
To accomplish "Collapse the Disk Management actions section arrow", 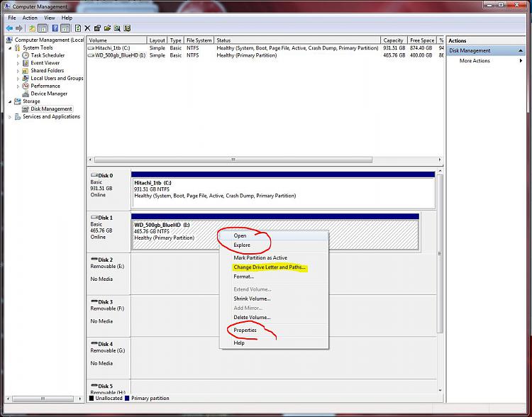I will pos(521,50).
